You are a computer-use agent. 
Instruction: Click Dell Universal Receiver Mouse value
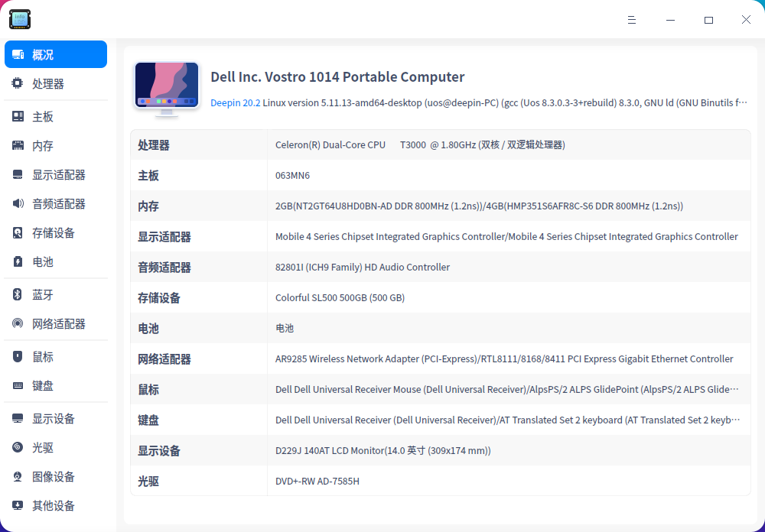[507, 389]
